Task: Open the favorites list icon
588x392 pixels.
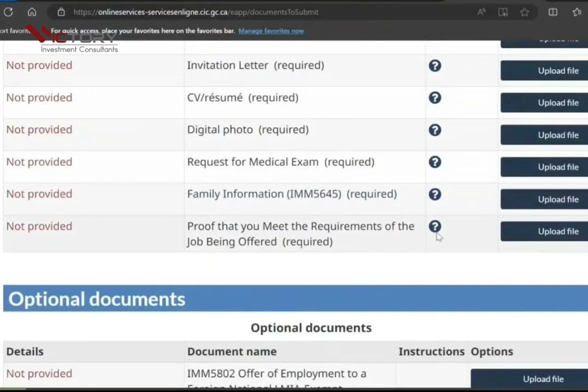Action: pyautogui.click(x=577, y=12)
